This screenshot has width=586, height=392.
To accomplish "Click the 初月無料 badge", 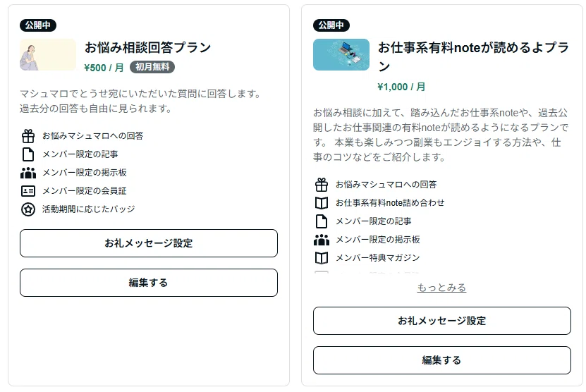I will [152, 67].
